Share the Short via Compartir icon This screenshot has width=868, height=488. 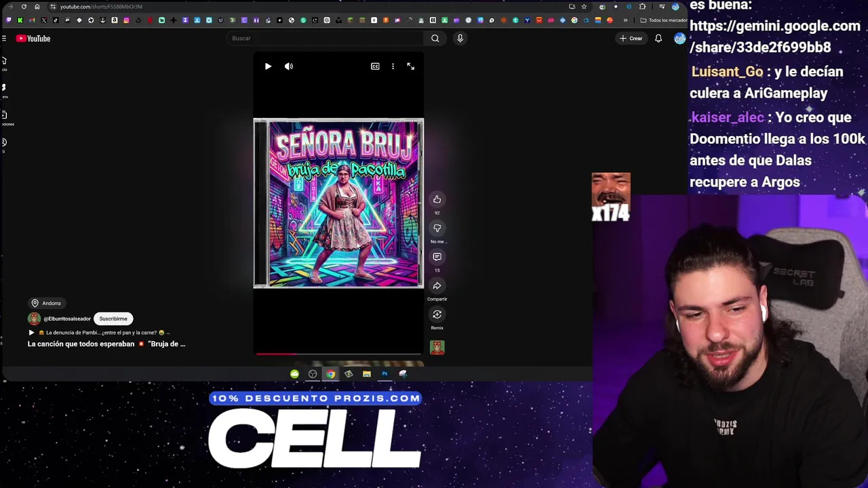[x=437, y=286]
